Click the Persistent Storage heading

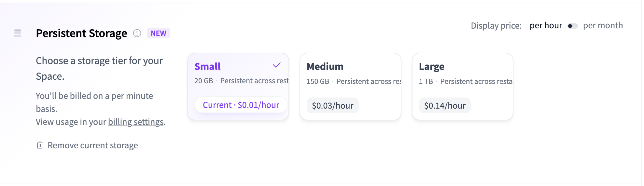point(81,33)
